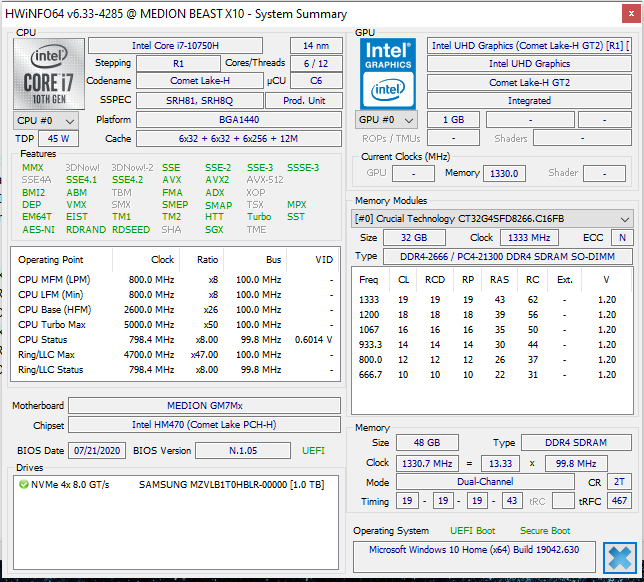This screenshot has height=582, width=644.
Task: Click the Dual-Channel mode field
Action: (485, 481)
